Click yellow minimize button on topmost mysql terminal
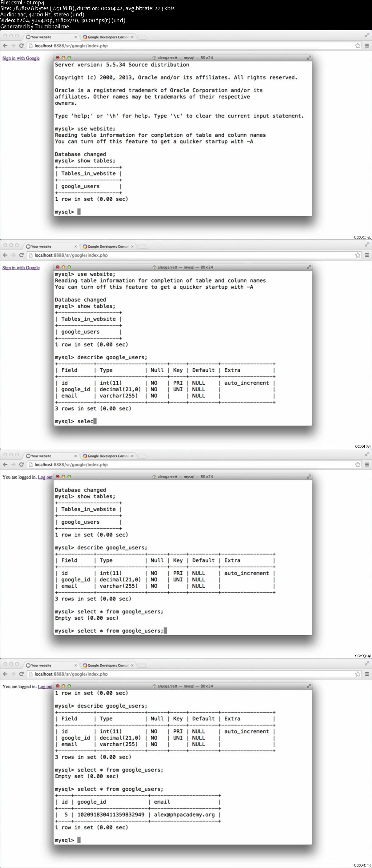 click(x=63, y=58)
